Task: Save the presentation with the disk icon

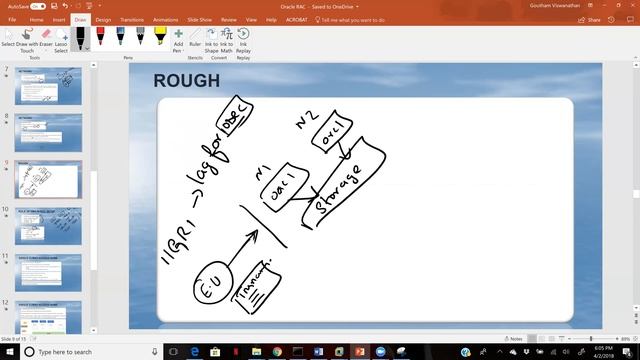Action: pyautogui.click(x=54, y=6)
